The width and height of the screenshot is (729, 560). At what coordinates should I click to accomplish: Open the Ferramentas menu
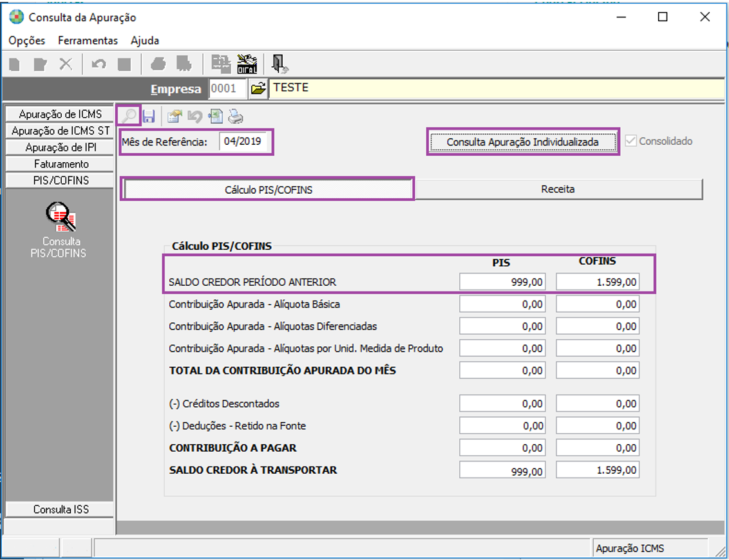tap(88, 40)
